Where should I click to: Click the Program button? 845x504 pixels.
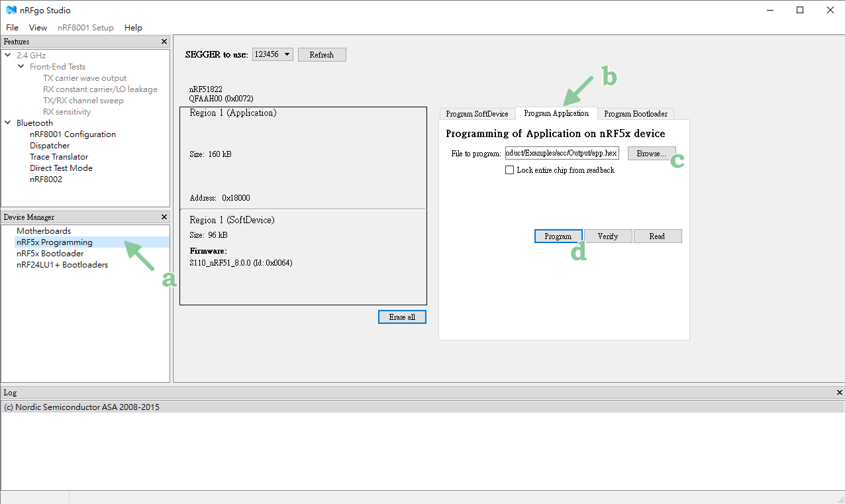558,236
